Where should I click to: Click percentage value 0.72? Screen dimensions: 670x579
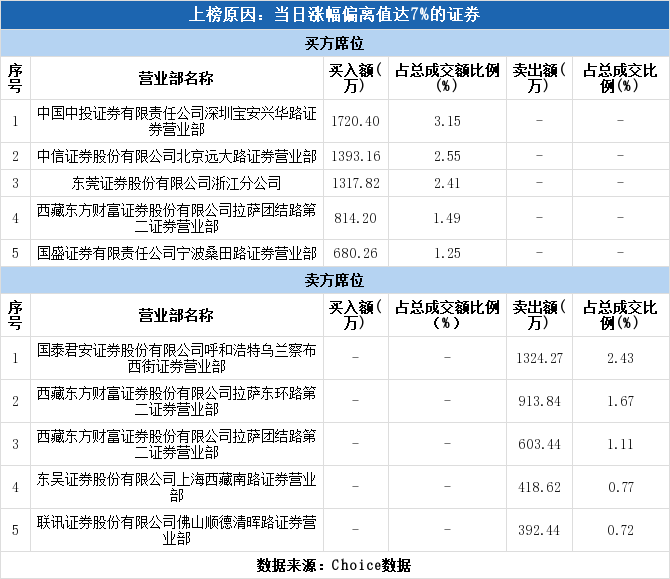pos(620,530)
